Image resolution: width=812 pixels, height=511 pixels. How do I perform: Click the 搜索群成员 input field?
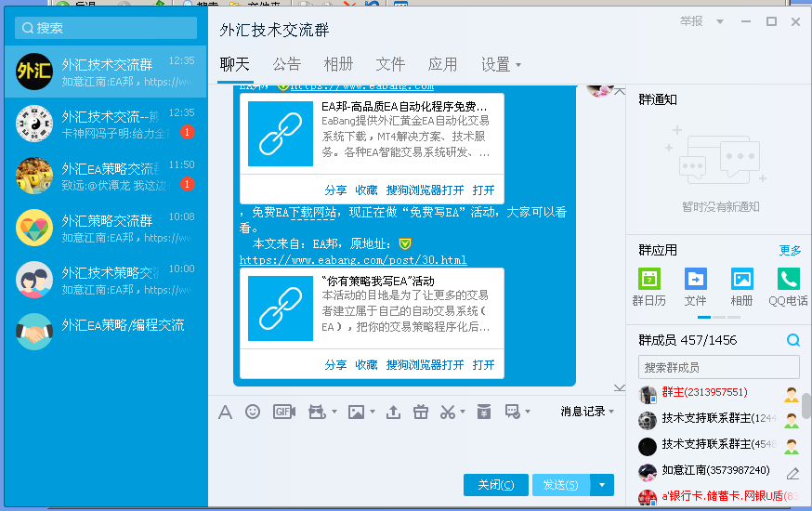[x=719, y=368]
